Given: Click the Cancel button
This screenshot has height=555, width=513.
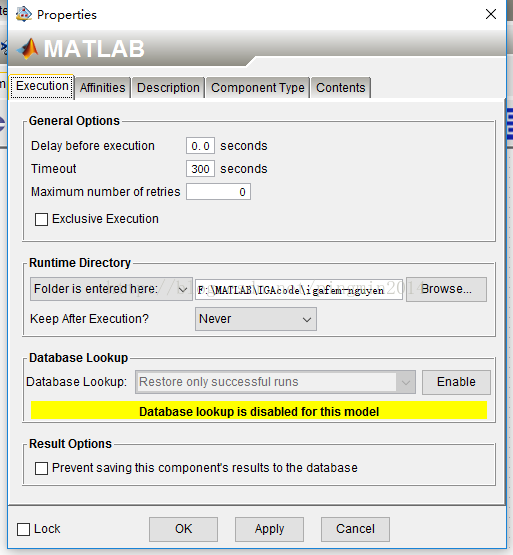Looking at the screenshot, I should click(355, 529).
